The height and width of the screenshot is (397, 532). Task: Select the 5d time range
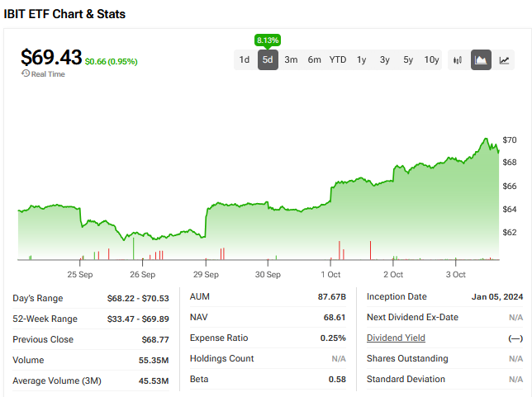tap(268, 59)
